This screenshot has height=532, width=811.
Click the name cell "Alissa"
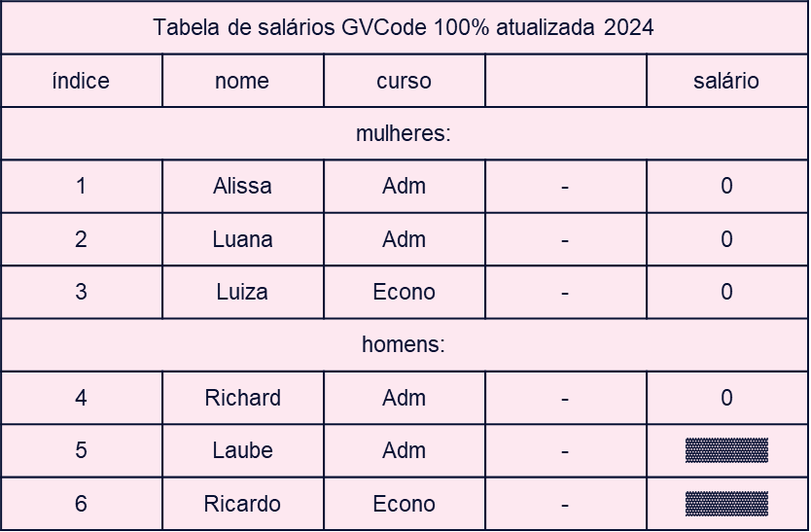pyautogui.click(x=242, y=186)
